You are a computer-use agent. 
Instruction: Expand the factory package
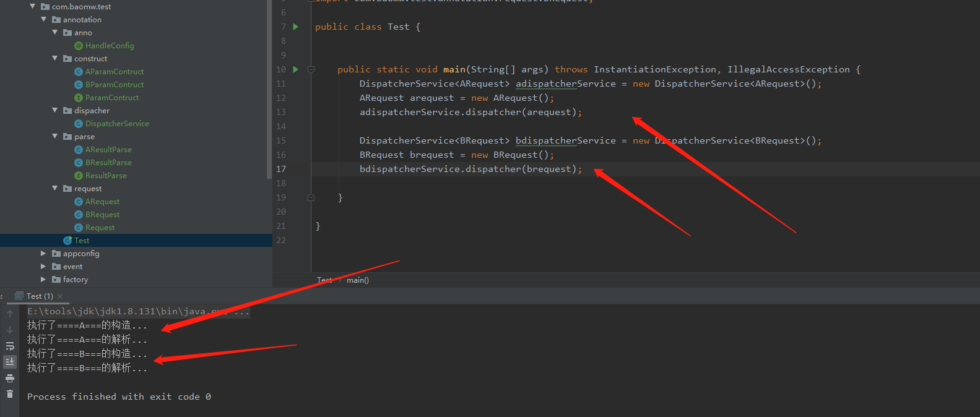pyautogui.click(x=43, y=280)
